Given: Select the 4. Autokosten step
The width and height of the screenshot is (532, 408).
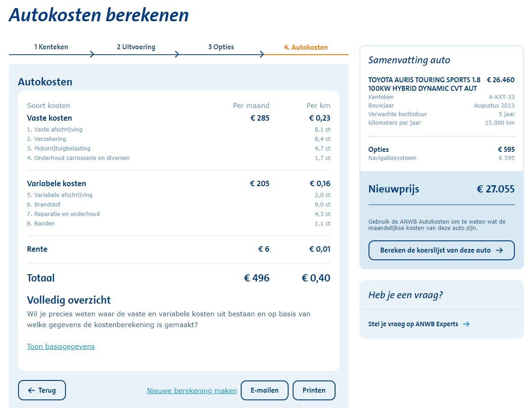Looking at the screenshot, I should (x=306, y=47).
